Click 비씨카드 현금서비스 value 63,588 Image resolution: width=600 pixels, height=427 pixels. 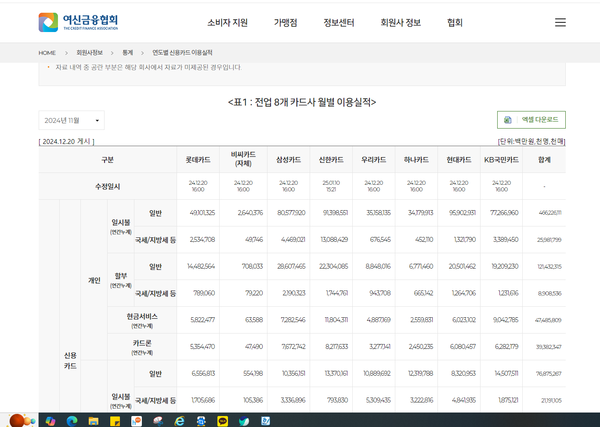(254, 320)
